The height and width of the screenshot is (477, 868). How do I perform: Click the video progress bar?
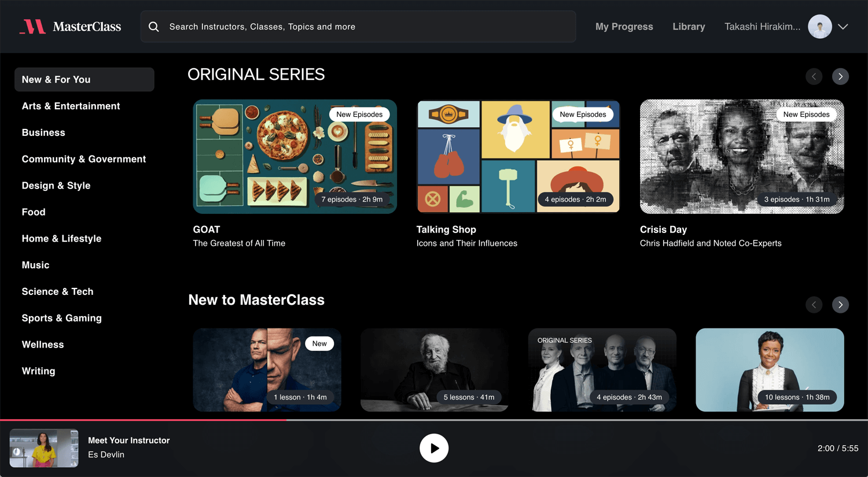[x=434, y=420]
